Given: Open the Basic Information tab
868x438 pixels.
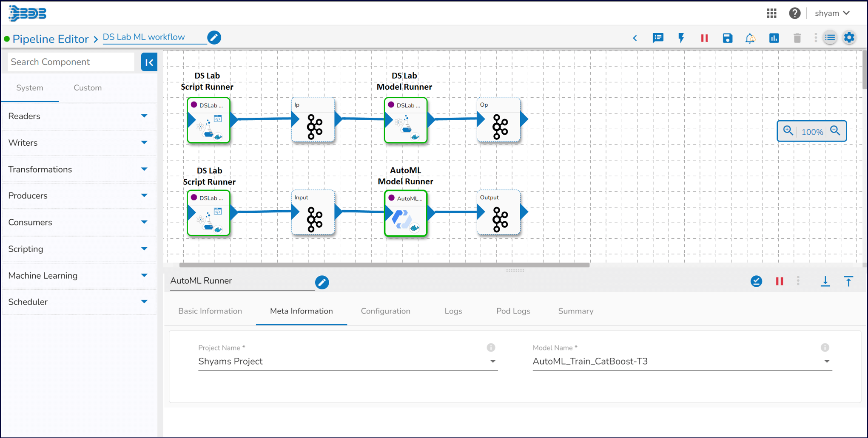Looking at the screenshot, I should [x=210, y=311].
